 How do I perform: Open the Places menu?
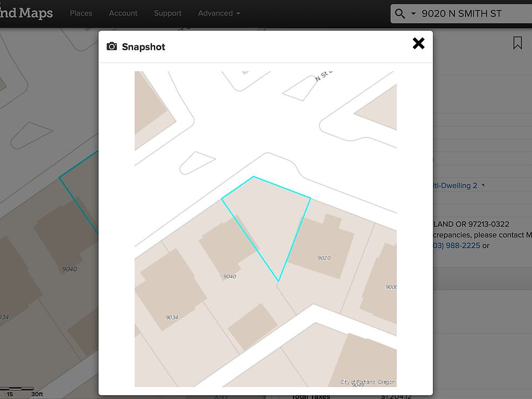pyautogui.click(x=81, y=13)
